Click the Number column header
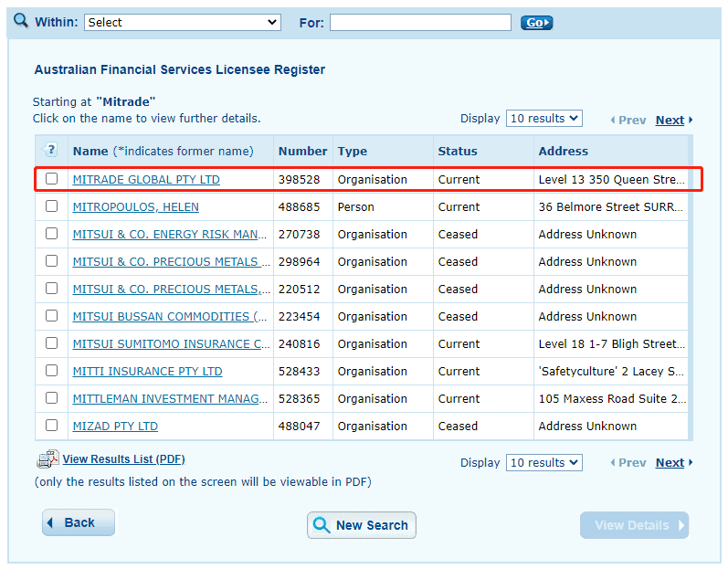The image size is (728, 569). [x=302, y=152]
